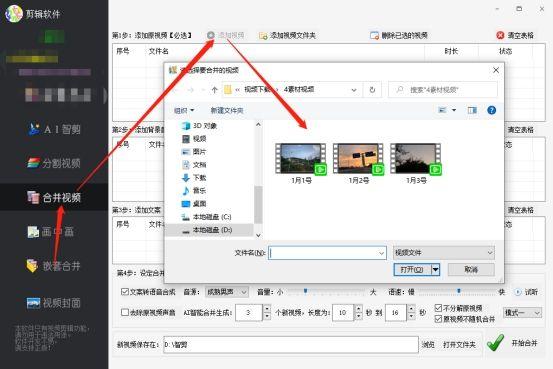Screen dimensions: 553x369
Task: Open the AI智剪 sidebar item
Action: coord(54,129)
